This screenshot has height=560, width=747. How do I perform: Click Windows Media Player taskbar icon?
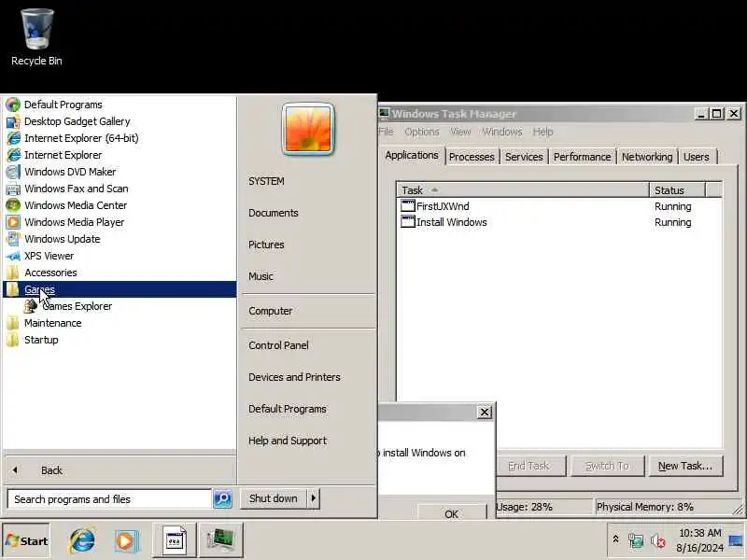click(x=126, y=540)
